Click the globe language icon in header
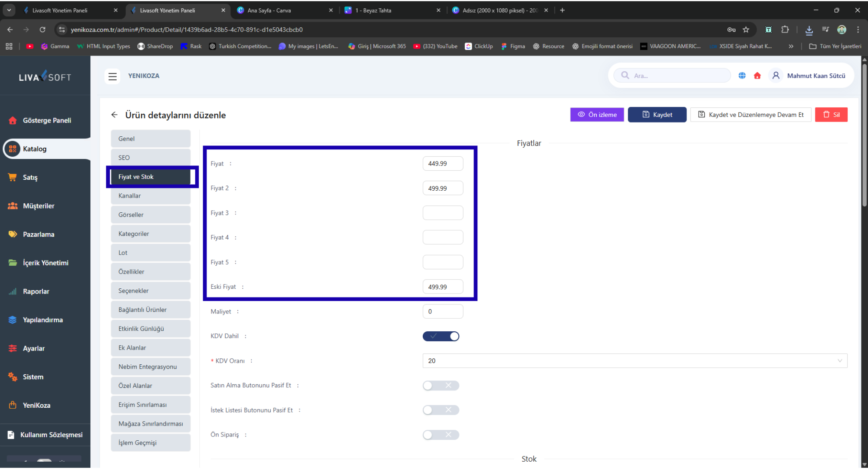868x469 pixels. pos(742,76)
